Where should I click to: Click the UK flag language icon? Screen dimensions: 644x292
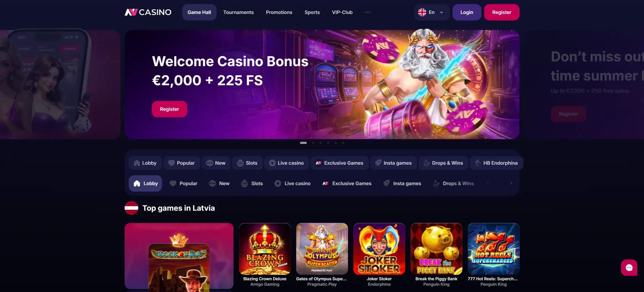pyautogui.click(x=422, y=12)
